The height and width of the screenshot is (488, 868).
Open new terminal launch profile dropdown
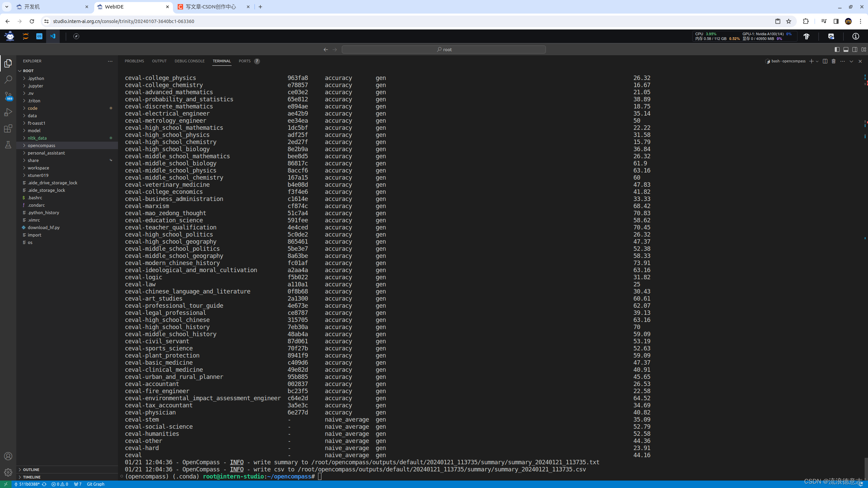(x=817, y=61)
